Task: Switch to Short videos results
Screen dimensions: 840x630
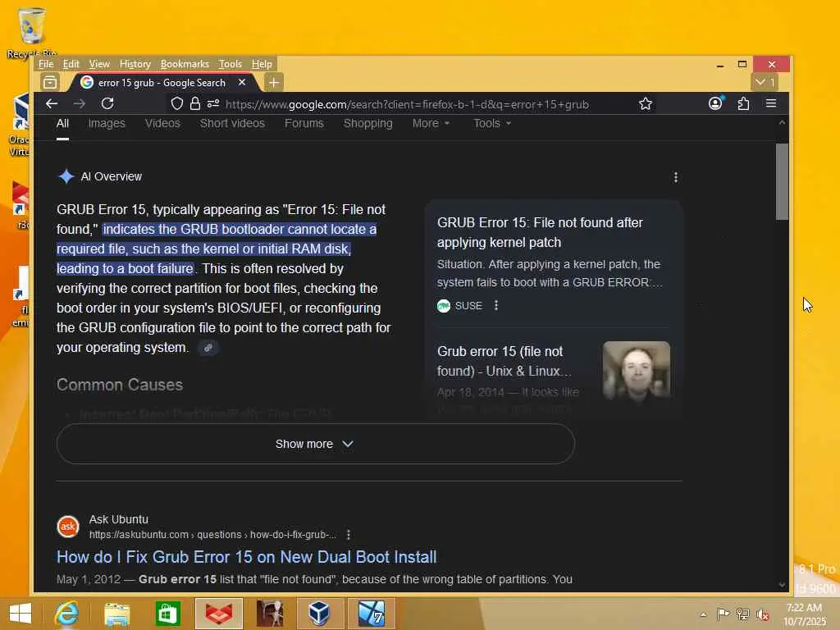Action: pyautogui.click(x=232, y=123)
